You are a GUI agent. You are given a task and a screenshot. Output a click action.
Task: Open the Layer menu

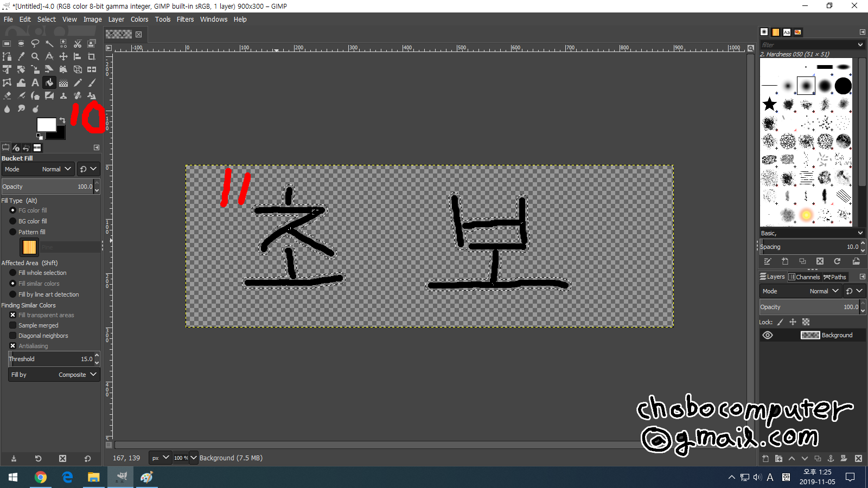click(116, 19)
